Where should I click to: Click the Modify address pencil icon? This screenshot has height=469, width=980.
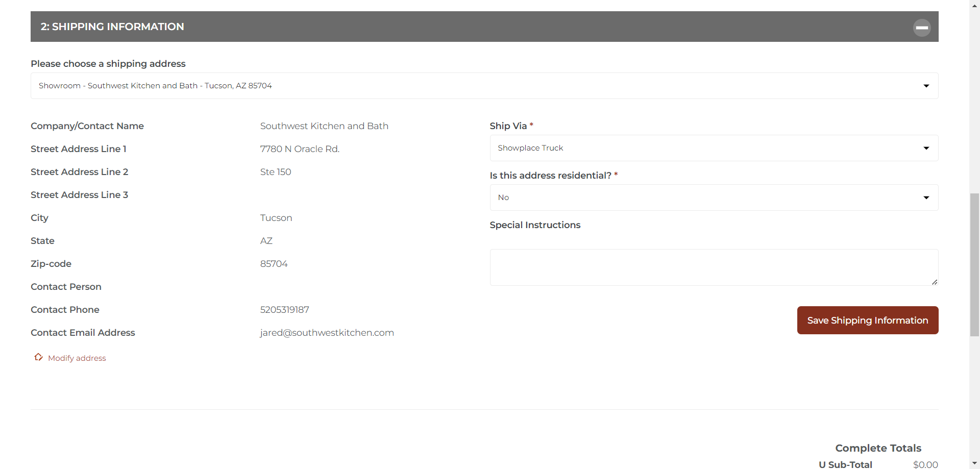pos(38,357)
